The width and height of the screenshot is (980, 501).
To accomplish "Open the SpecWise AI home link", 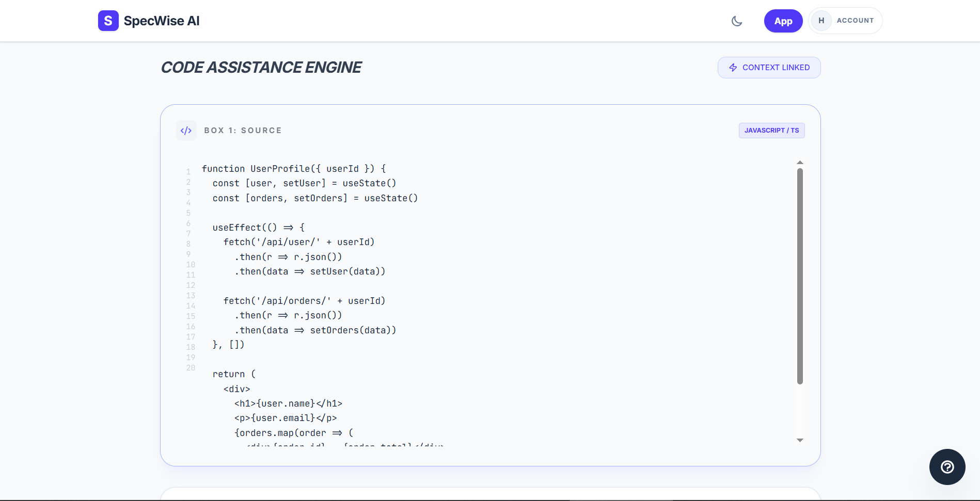I will point(149,21).
